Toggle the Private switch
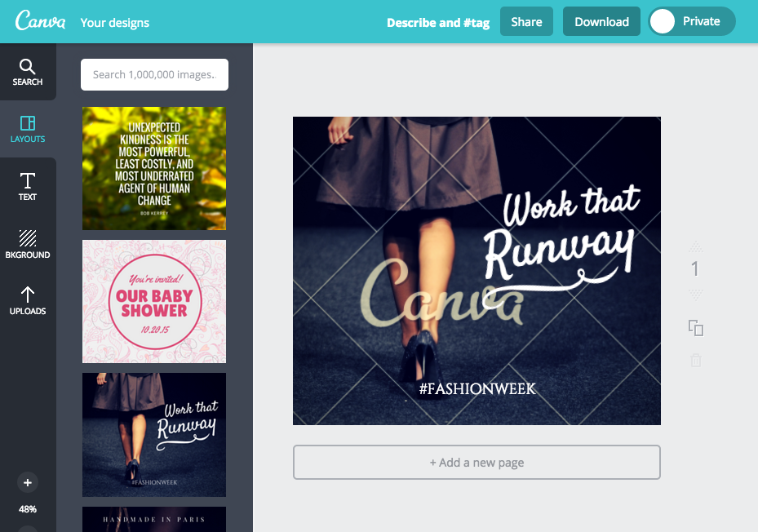The height and width of the screenshot is (532, 758). [x=692, y=21]
